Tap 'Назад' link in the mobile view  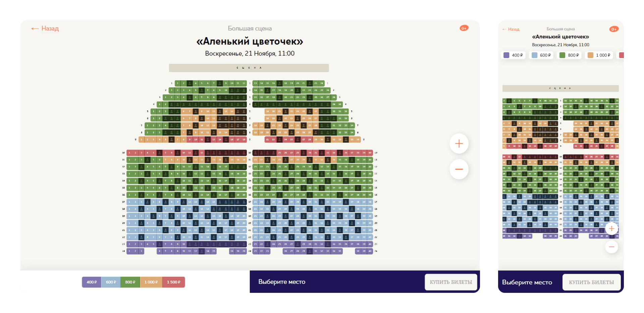511,30
